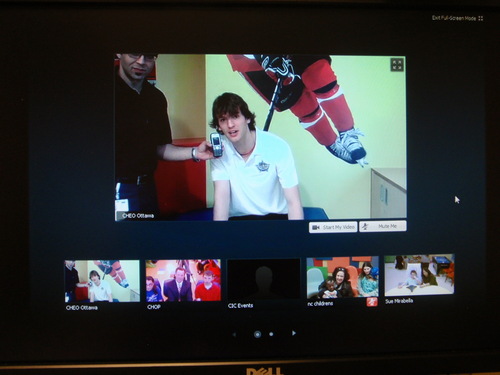The image size is (500, 375).
Task: Click the Start My Video button
Action: pos(333,227)
